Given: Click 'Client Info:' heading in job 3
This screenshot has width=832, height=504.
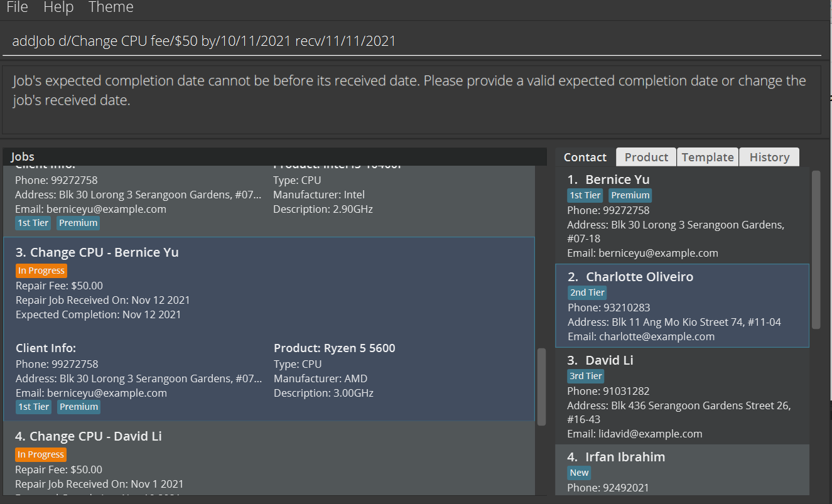Looking at the screenshot, I should tap(46, 348).
